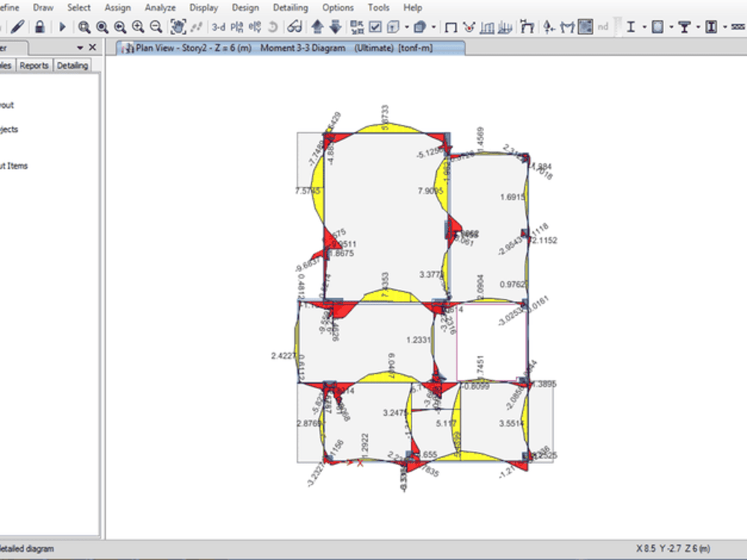The image size is (747, 560).
Task: Click the composite beam design icon
Action: click(684, 27)
